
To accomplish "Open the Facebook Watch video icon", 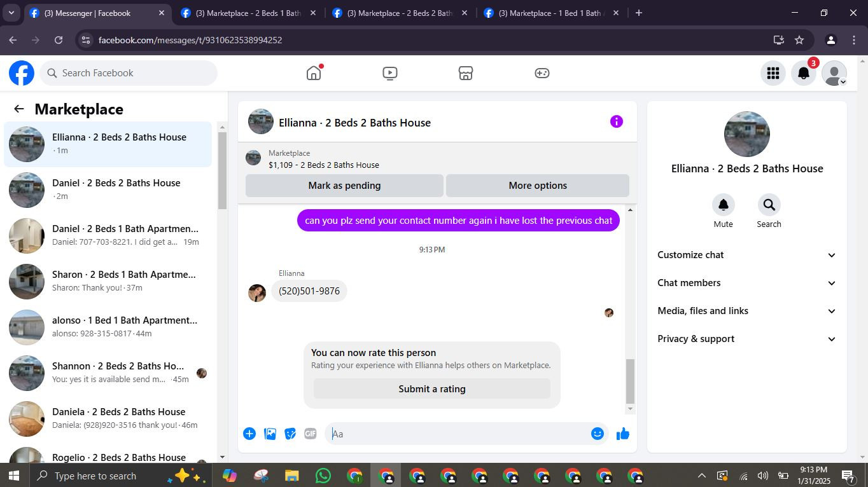I will (390, 73).
